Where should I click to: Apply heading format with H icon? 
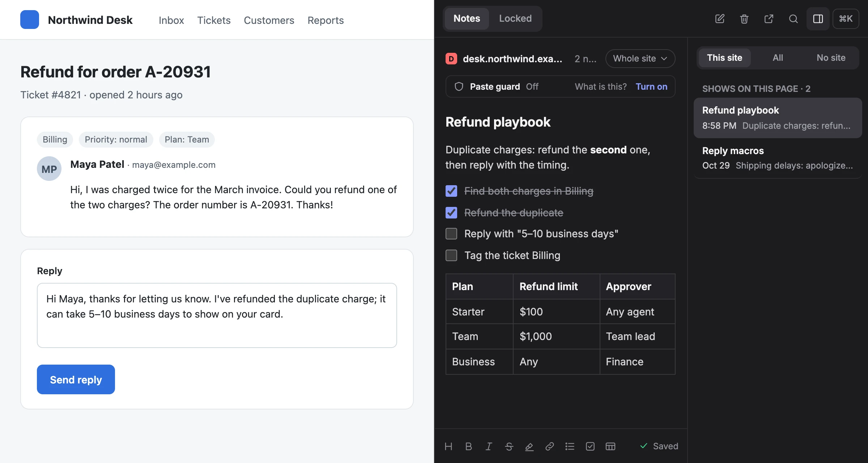[x=448, y=446]
